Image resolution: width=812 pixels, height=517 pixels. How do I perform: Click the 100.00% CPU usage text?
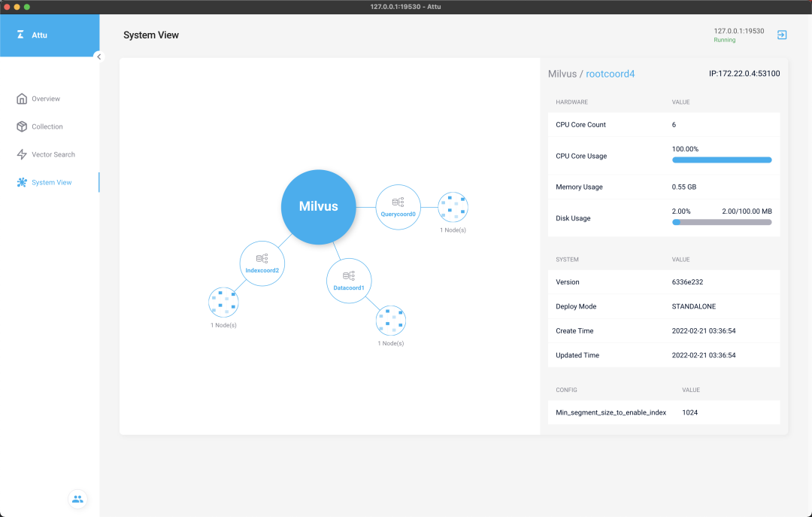click(x=685, y=149)
